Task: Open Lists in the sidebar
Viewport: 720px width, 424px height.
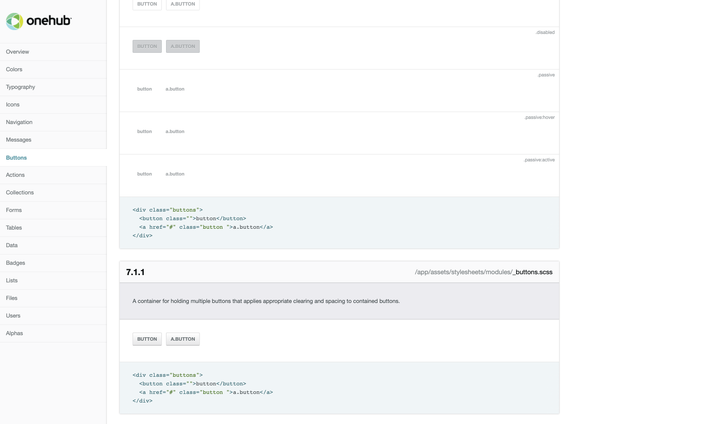Action: pos(53,280)
